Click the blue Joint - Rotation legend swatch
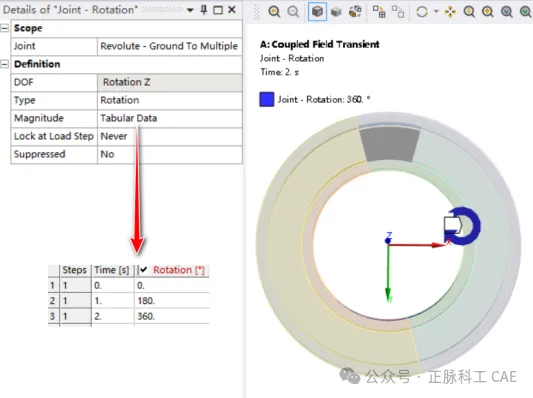 click(267, 100)
